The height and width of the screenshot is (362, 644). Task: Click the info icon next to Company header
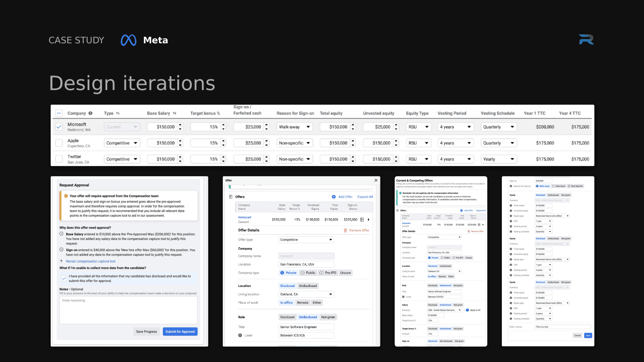(x=91, y=113)
